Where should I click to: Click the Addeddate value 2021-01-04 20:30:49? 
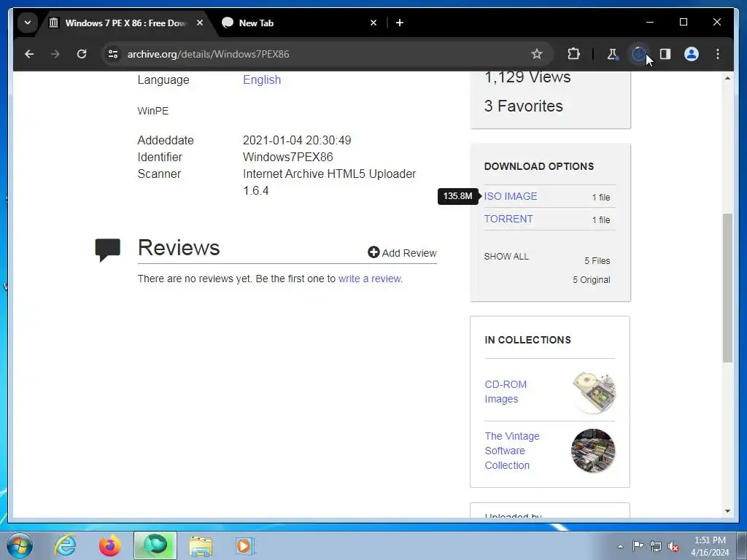tap(297, 141)
